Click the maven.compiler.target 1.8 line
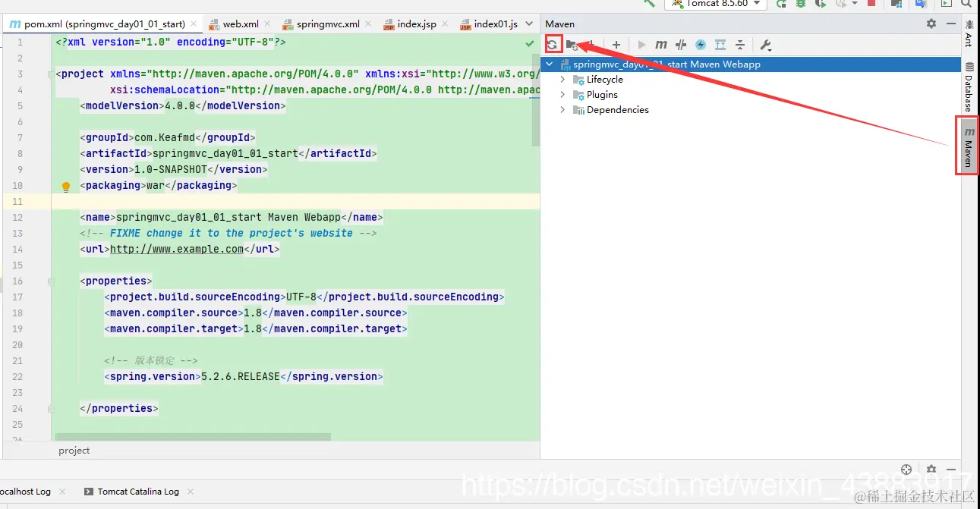 [256, 329]
